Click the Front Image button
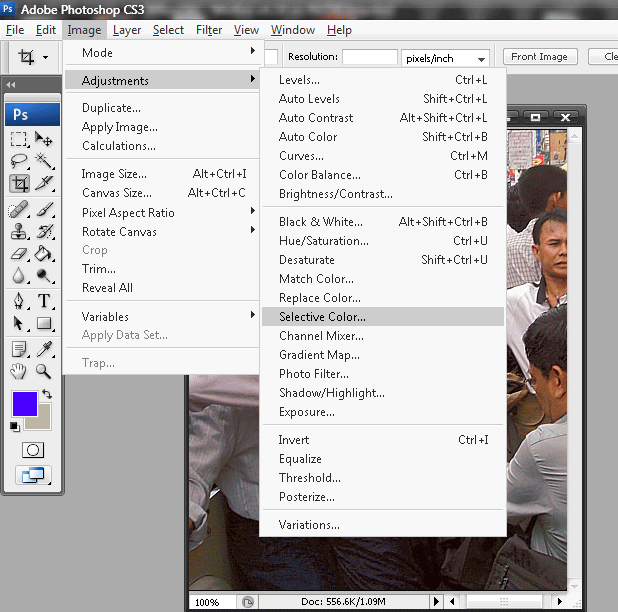The height and width of the screenshot is (612, 618). point(540,57)
